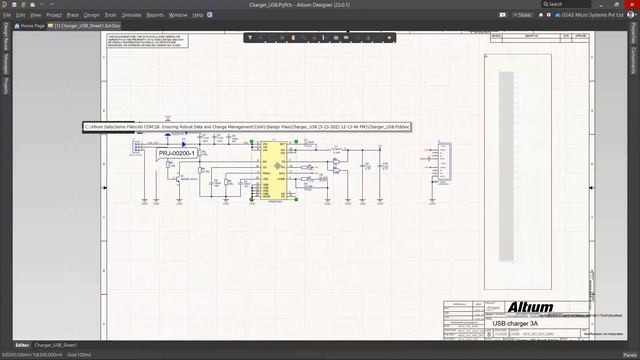The image size is (640, 360).
Task: Click the home icon next to Share
Action: [x=541, y=15]
